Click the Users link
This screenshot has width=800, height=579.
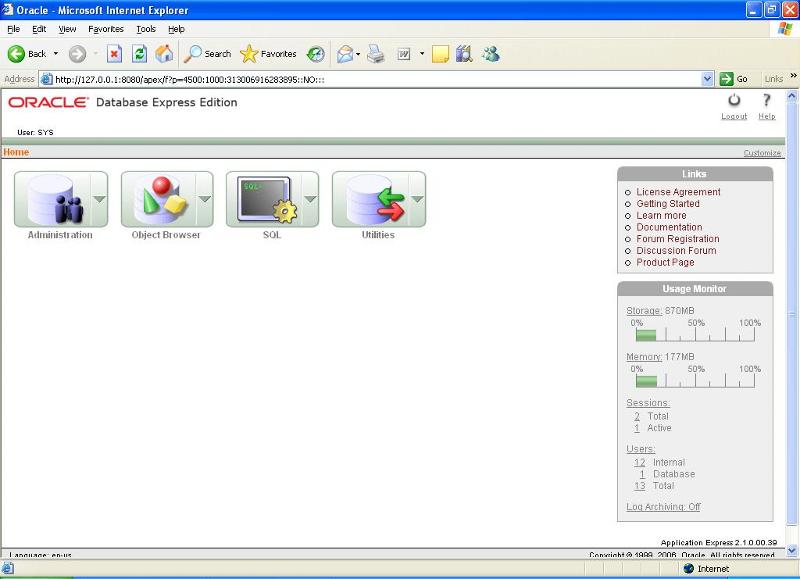640,449
